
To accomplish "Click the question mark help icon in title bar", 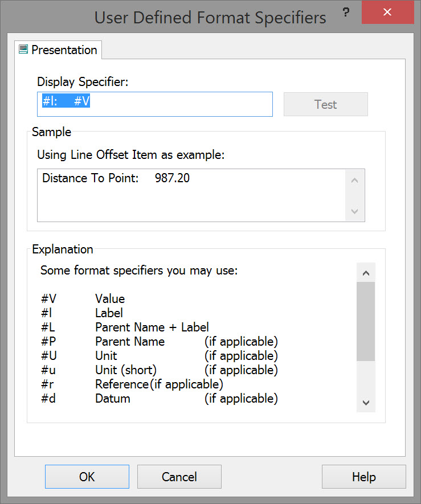I will pyautogui.click(x=346, y=12).
